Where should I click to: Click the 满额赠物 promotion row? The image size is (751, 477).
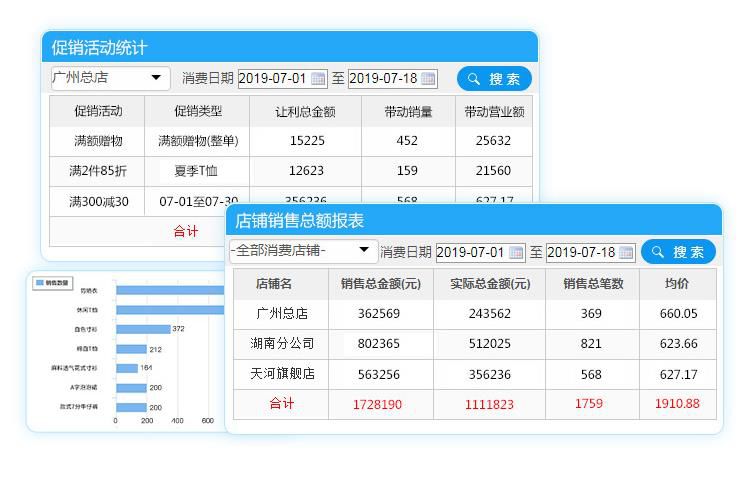[98, 141]
